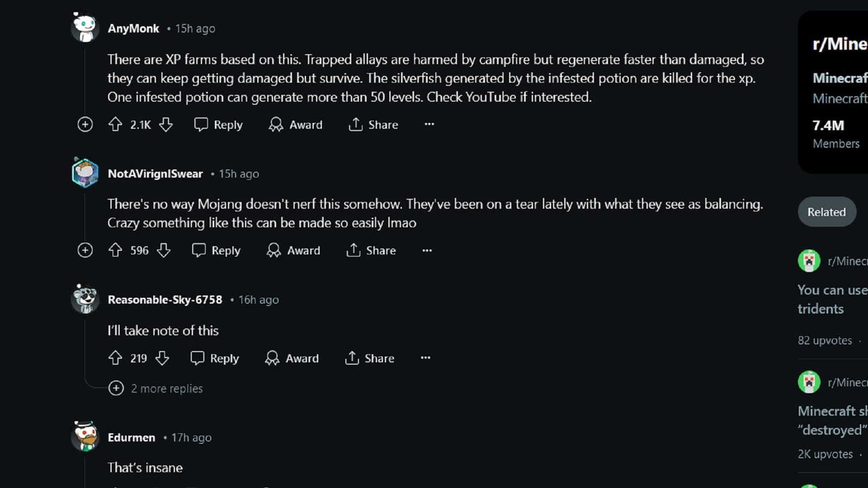Open the "You can use tridents" related post

click(831, 299)
